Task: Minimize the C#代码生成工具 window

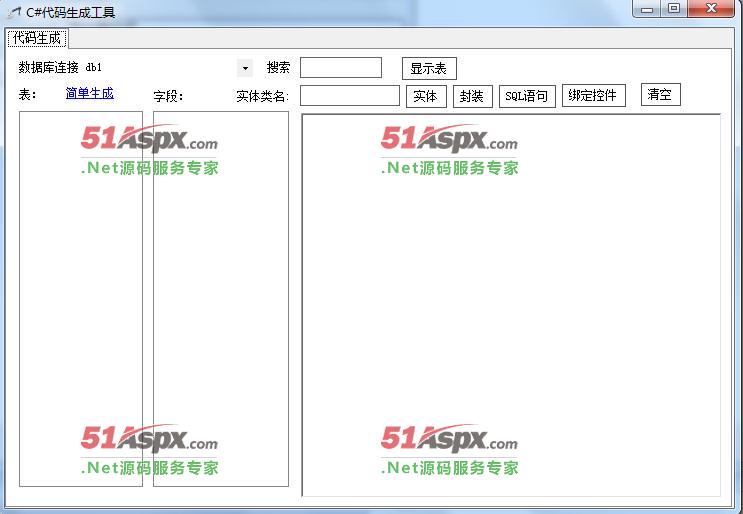Action: (647, 9)
